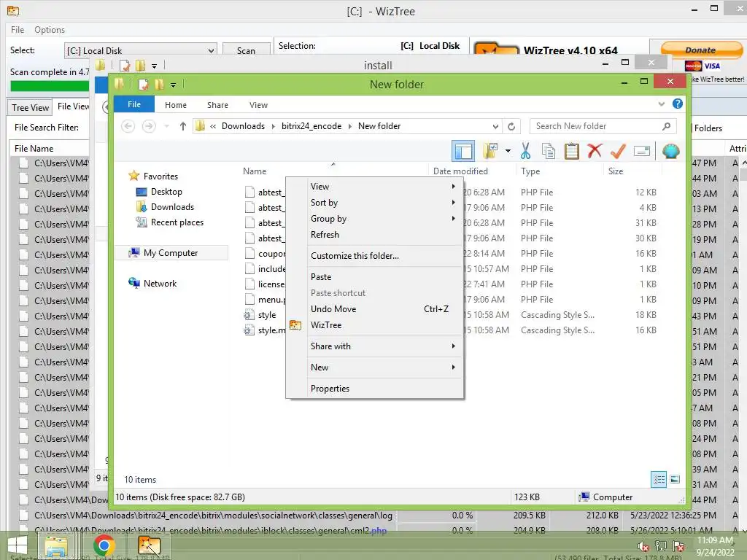Open the File ribbon tab

coord(134,104)
